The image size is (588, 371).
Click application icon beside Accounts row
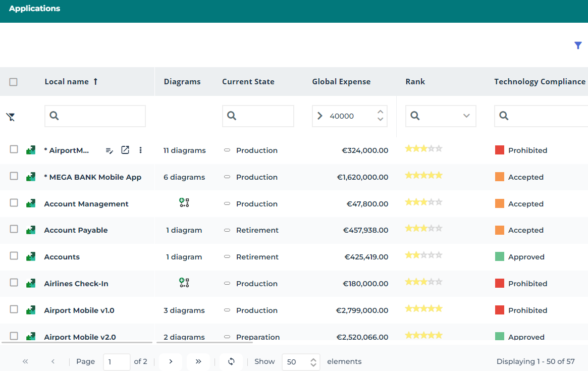pyautogui.click(x=31, y=256)
